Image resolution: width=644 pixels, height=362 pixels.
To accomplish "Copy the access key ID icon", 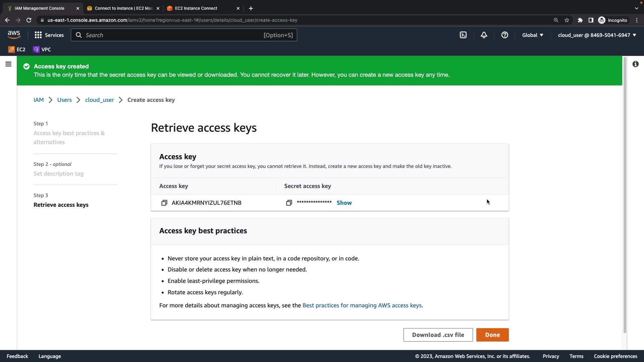I will tap(164, 203).
